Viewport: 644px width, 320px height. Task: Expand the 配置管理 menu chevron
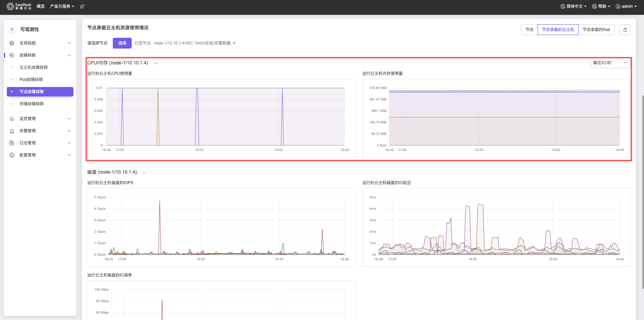[x=69, y=155]
